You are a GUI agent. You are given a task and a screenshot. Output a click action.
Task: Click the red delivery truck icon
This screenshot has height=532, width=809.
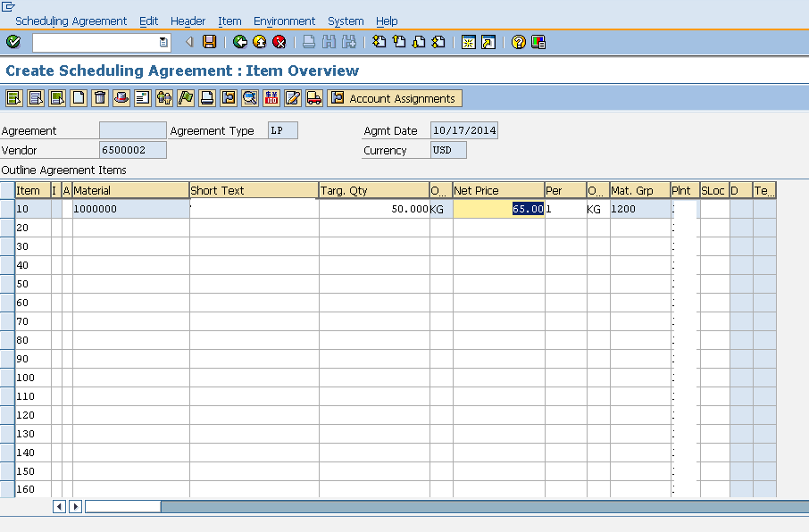point(314,98)
